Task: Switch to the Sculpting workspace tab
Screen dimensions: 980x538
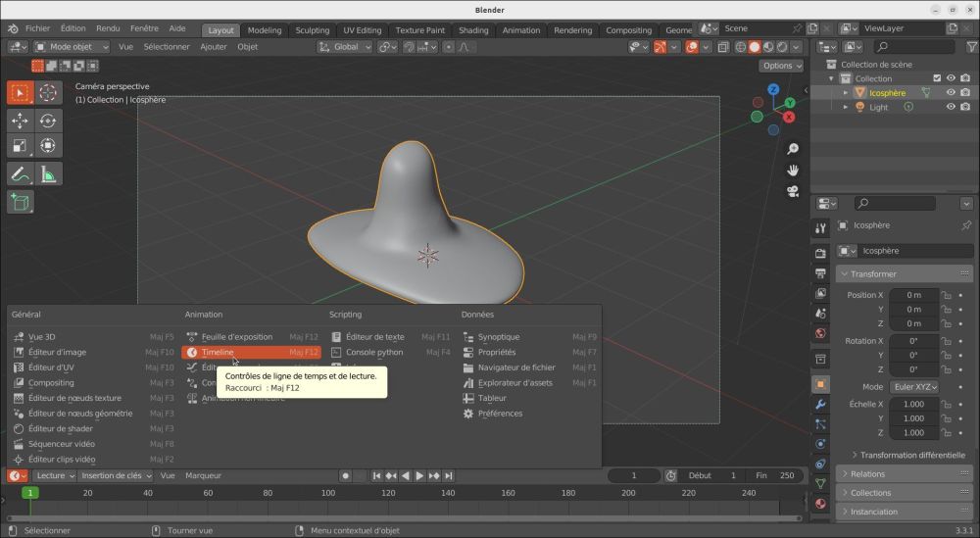Action: tap(312, 30)
